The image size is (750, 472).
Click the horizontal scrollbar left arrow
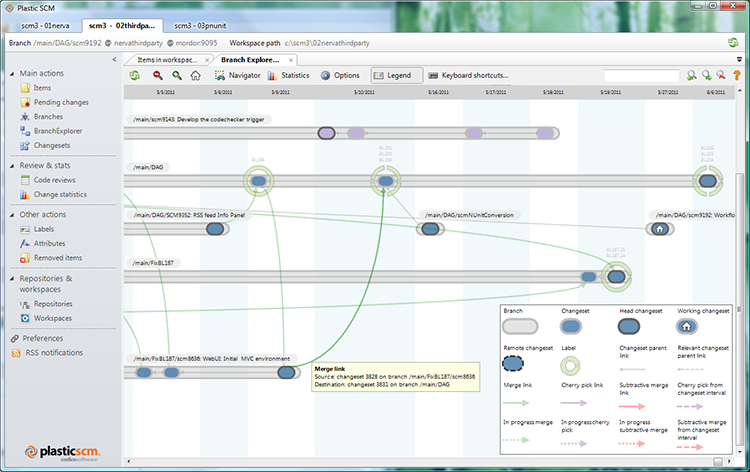[128, 461]
